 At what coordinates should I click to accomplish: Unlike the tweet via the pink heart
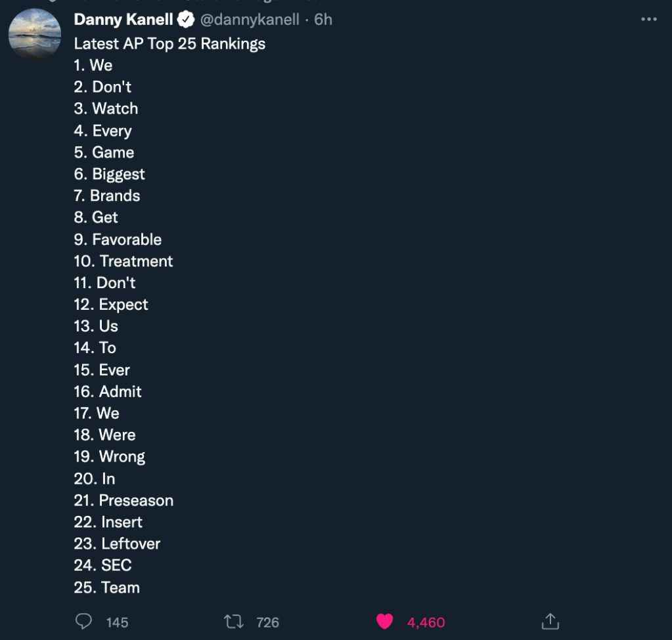(x=384, y=621)
